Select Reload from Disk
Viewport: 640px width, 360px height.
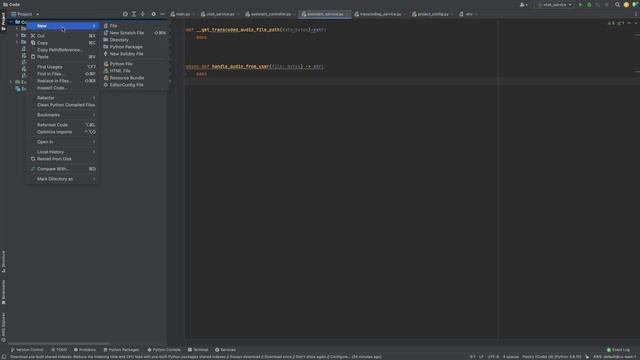tap(63, 159)
